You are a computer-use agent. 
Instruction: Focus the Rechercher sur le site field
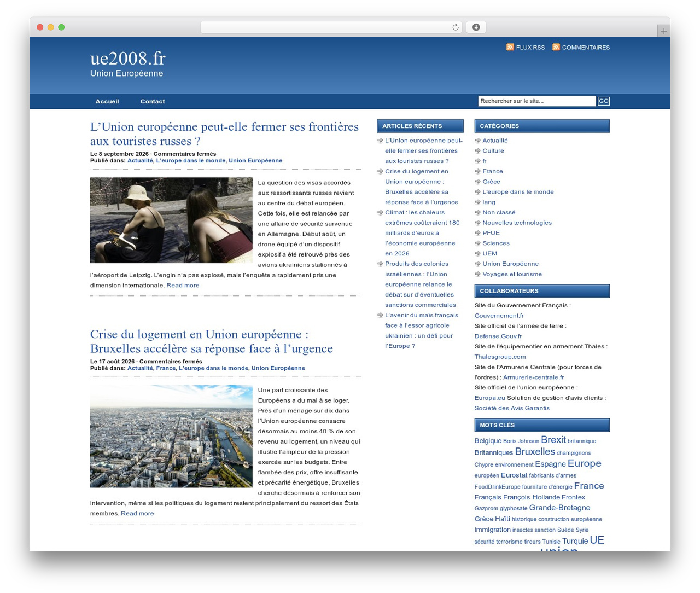tap(537, 101)
